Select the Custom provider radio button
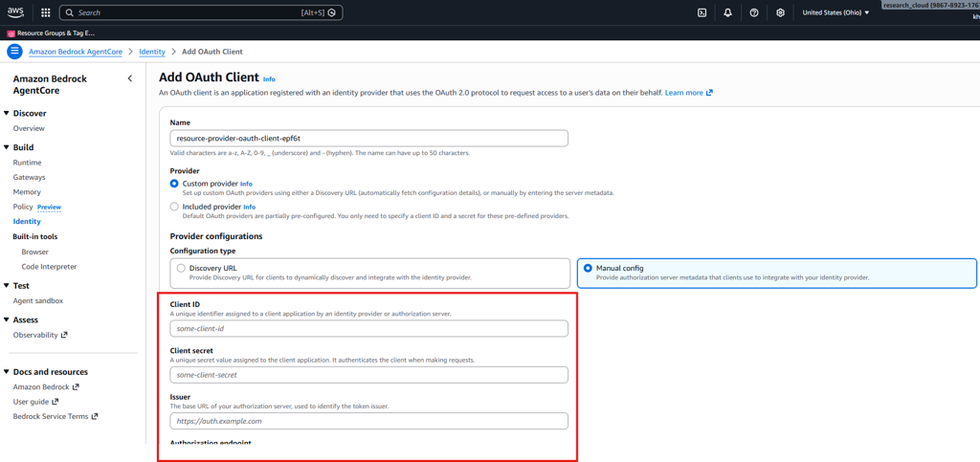The height and width of the screenshot is (462, 980). click(x=174, y=184)
